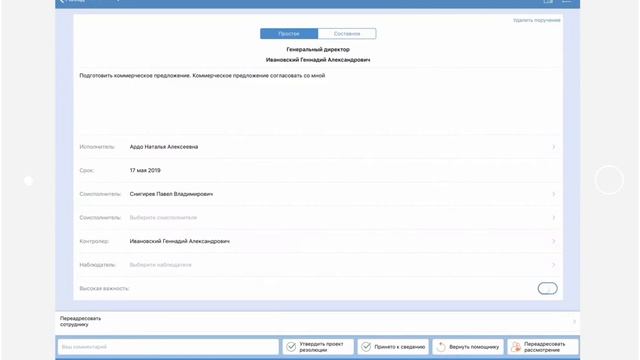The height and width of the screenshot is (360, 640).
Task: Expand the Переадресовать сотруднику chevron
Action: (574, 322)
